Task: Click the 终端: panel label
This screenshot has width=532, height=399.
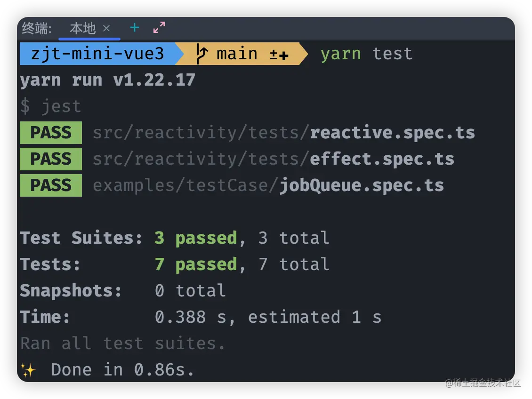Action: tap(37, 28)
